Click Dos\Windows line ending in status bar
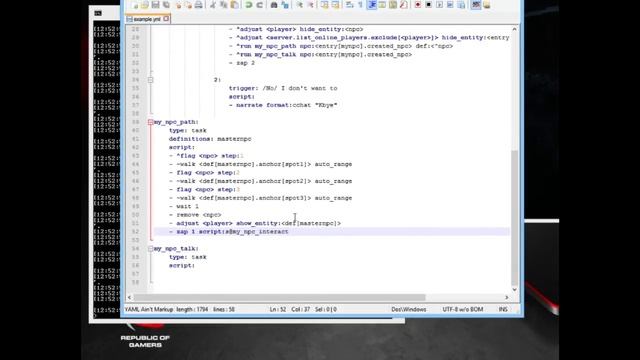Screen dimensions: 640x360 [x=409, y=309]
